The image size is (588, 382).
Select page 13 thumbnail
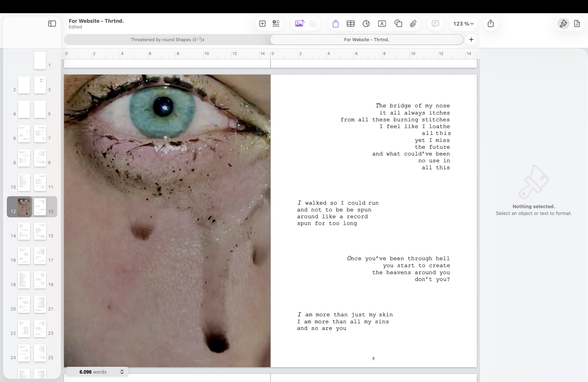click(40, 207)
